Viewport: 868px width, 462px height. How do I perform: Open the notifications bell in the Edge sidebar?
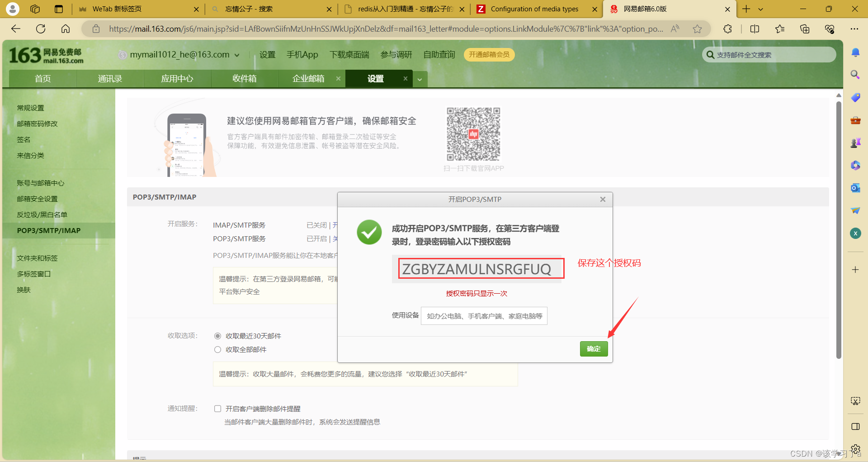[855, 52]
